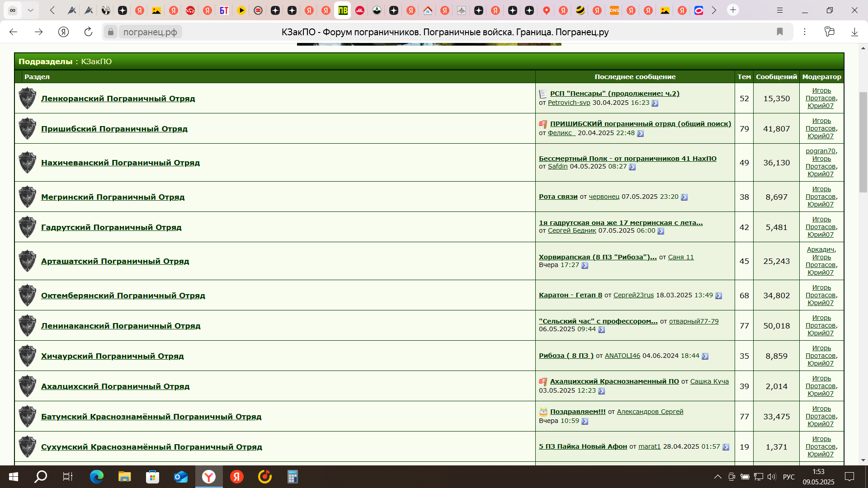Click go-to-post arrow beside Каратон - Гетап 8

tap(718, 296)
